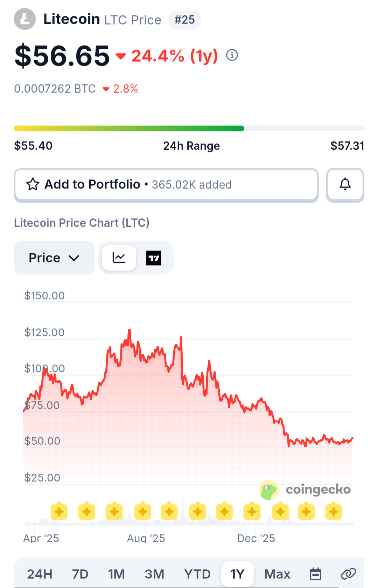
Task: Switch chart to the Max timeframe
Action: [x=277, y=574]
